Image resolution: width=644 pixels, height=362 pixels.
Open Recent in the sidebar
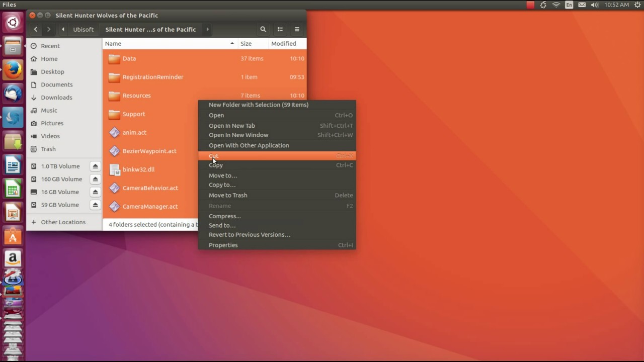64,46
